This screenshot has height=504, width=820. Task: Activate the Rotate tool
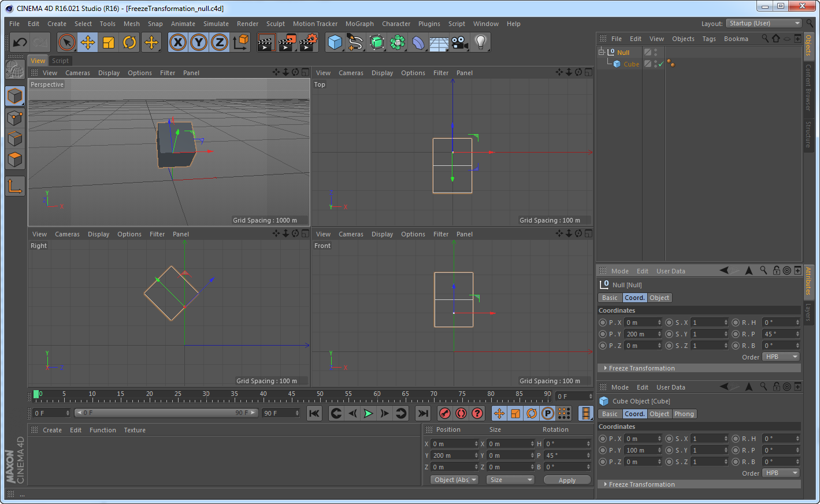[x=129, y=42]
